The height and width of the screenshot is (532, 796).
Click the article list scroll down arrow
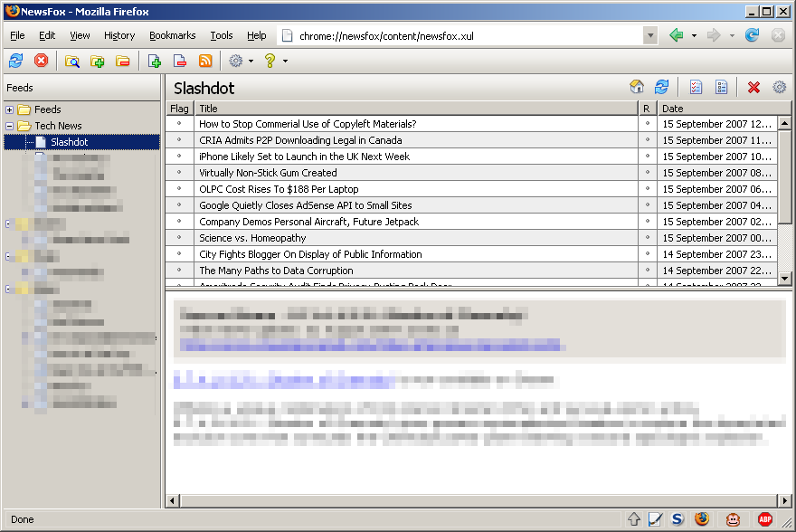pos(785,278)
